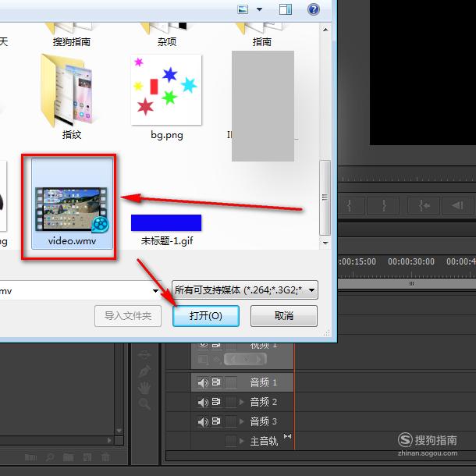Click the keyframe navigator on 视频 1 track
Image resolution: width=476 pixels, height=476 pixels.
tap(245, 360)
